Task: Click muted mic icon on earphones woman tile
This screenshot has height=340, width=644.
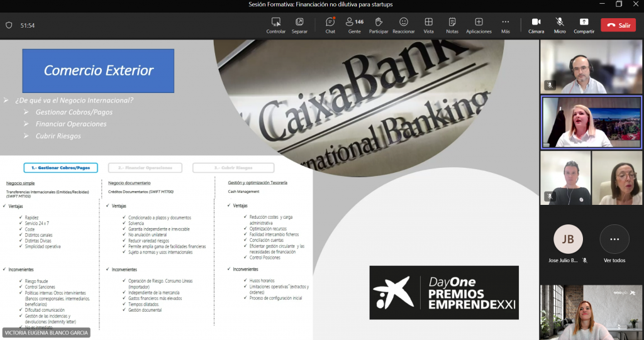Action: click(x=550, y=196)
